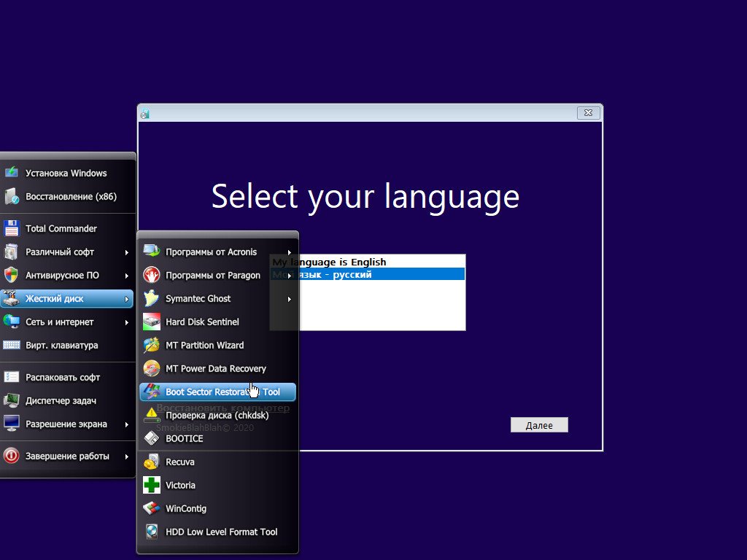The width and height of the screenshot is (747, 560).
Task: Expand the Программы от Paragon submenu arrow
Action: pos(289,276)
